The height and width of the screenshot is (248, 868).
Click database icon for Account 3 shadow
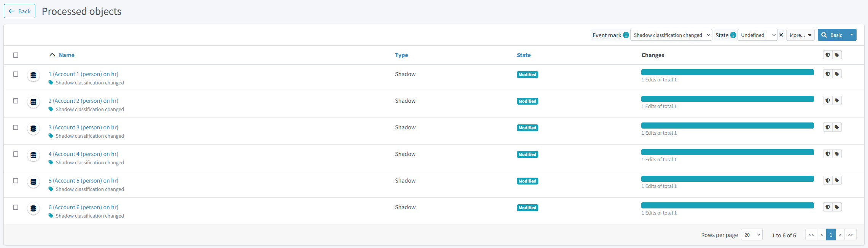pyautogui.click(x=33, y=129)
